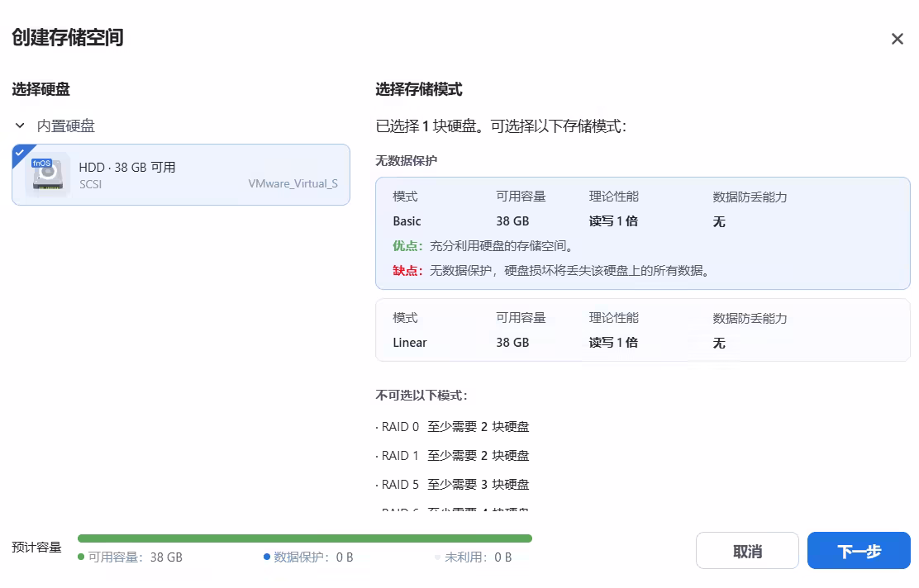Click the 无数据保护 section label
Image resolution: width=919 pixels, height=588 pixels.
(x=406, y=160)
